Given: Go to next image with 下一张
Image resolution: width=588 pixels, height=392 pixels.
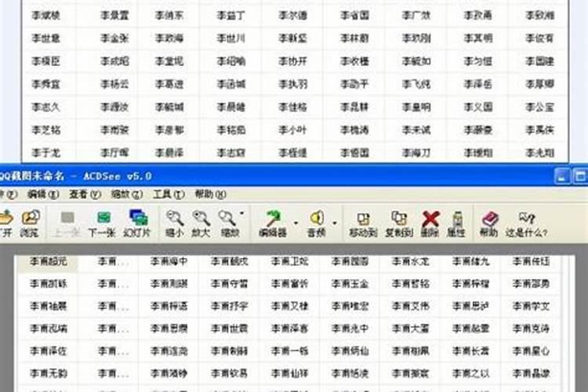Looking at the screenshot, I should pos(102,223).
